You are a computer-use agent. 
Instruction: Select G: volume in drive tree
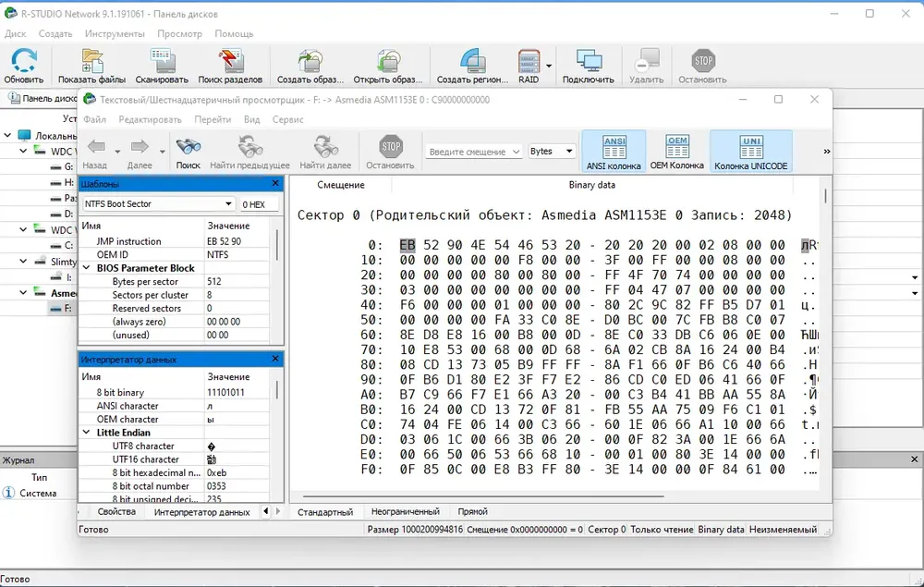pos(62,166)
